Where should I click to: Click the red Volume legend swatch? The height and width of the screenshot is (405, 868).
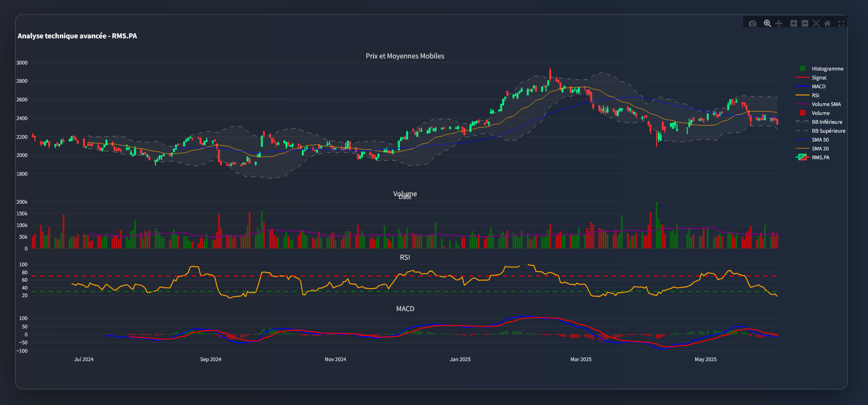(x=803, y=113)
